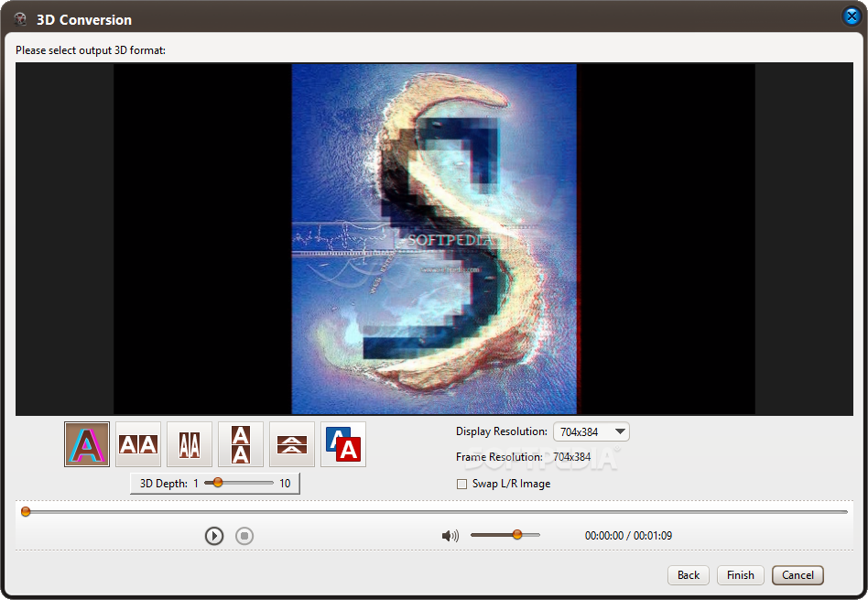
Task: Play the video preview
Action: click(x=214, y=536)
